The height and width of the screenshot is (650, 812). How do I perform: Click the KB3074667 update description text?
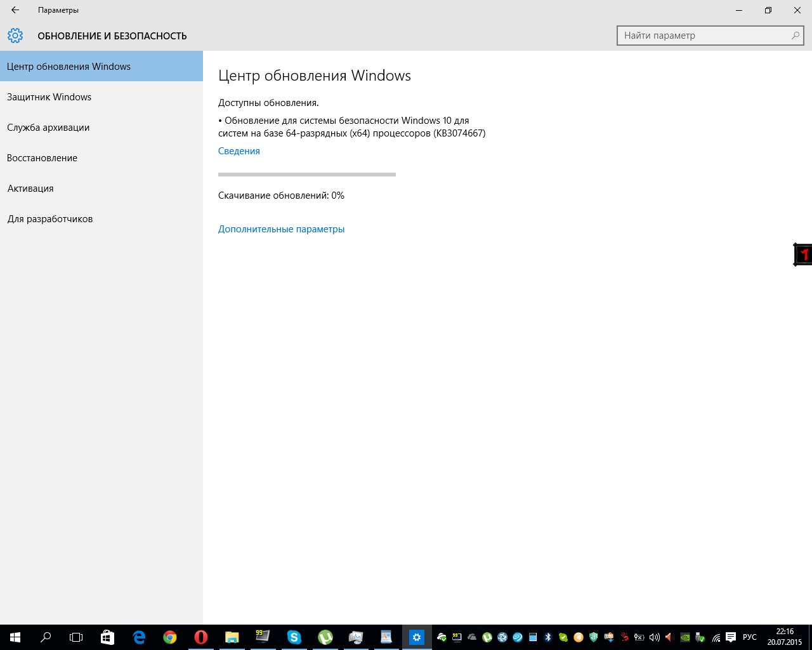(x=352, y=127)
